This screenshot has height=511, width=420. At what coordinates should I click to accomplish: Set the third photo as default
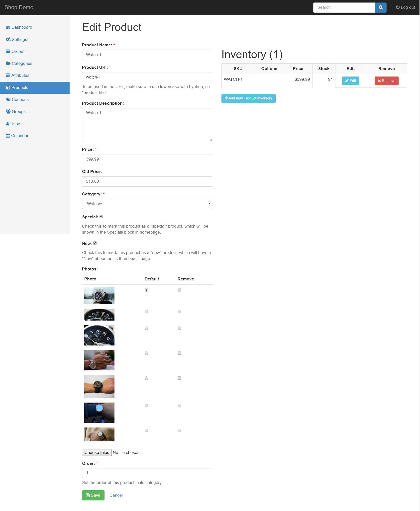(x=146, y=328)
